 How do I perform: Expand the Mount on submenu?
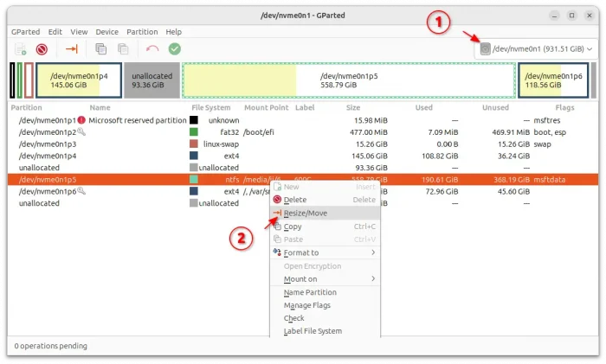point(322,279)
